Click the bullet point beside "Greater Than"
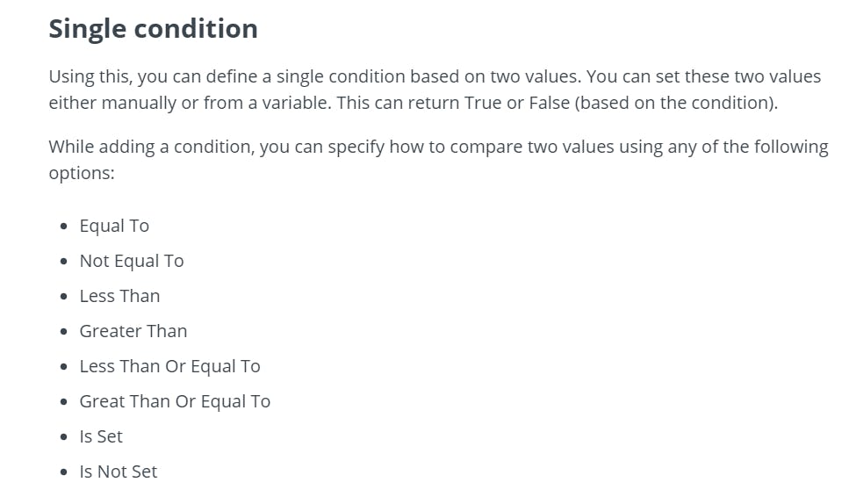Screen dimensions: 856x504 pyautogui.click(x=64, y=332)
